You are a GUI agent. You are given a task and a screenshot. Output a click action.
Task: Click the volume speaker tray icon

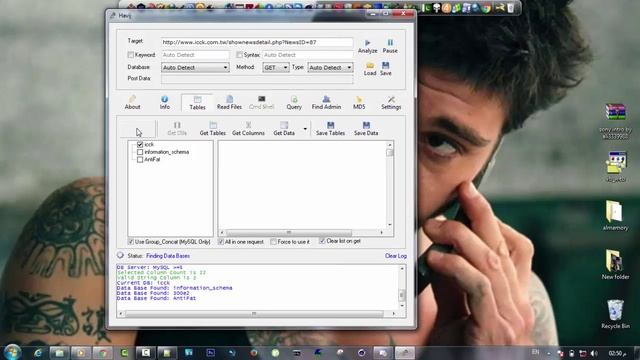594,353
